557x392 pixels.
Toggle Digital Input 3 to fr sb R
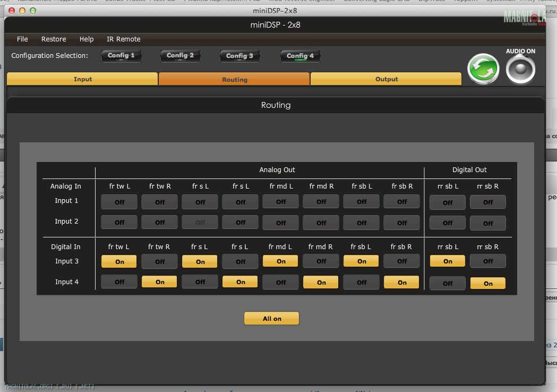(x=402, y=261)
